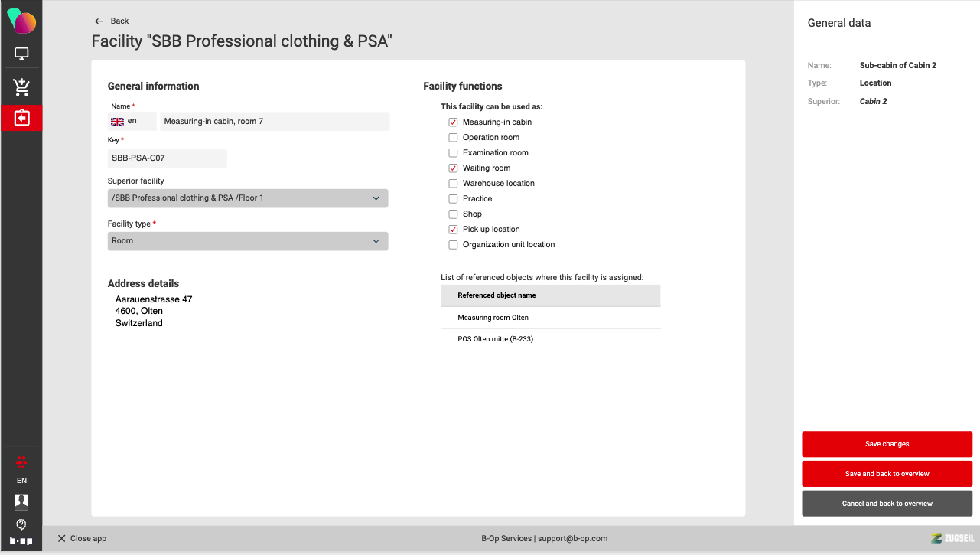Toggle the Warehouse location checkbox
This screenshot has height=555, width=980.
453,184
